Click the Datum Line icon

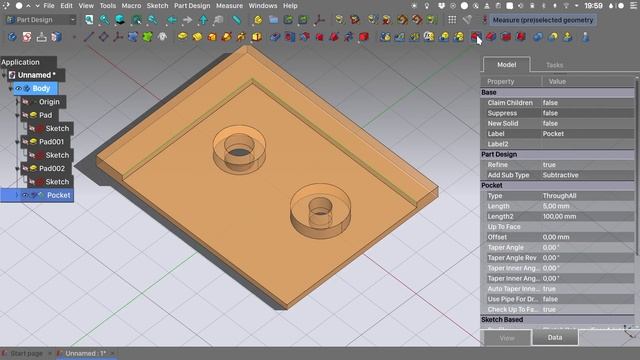point(89,37)
